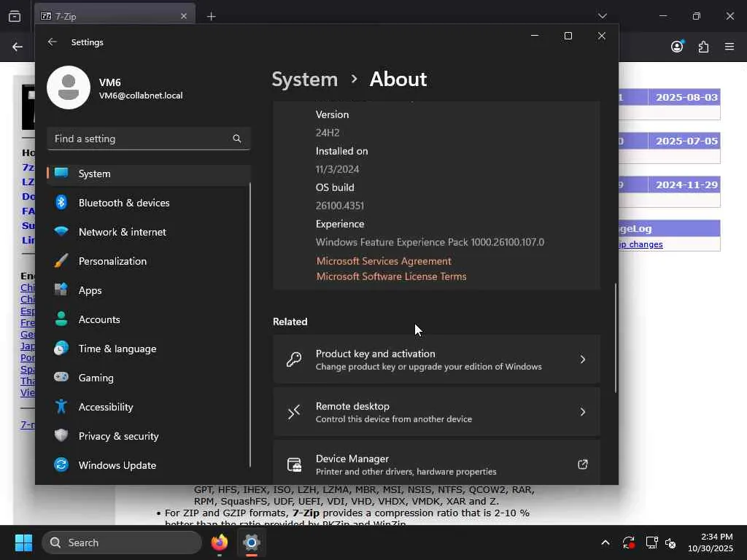Click Firefox icon in the taskbar
Viewport: 747px width, 560px height.
pos(219,542)
